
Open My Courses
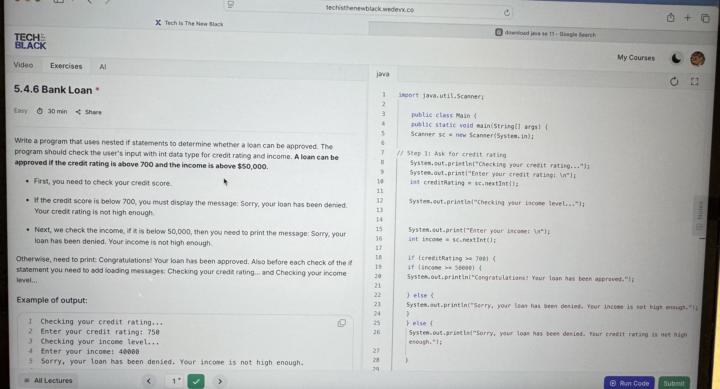(636, 57)
